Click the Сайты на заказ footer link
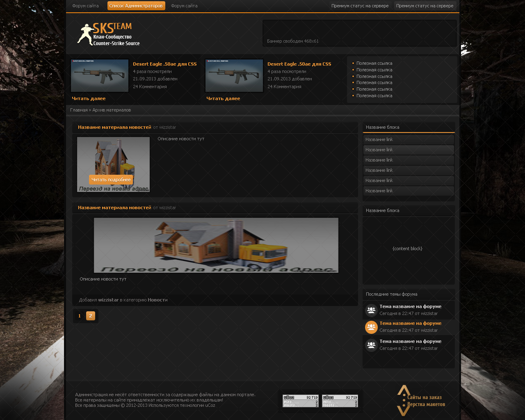The image size is (525, 420). 425,397
